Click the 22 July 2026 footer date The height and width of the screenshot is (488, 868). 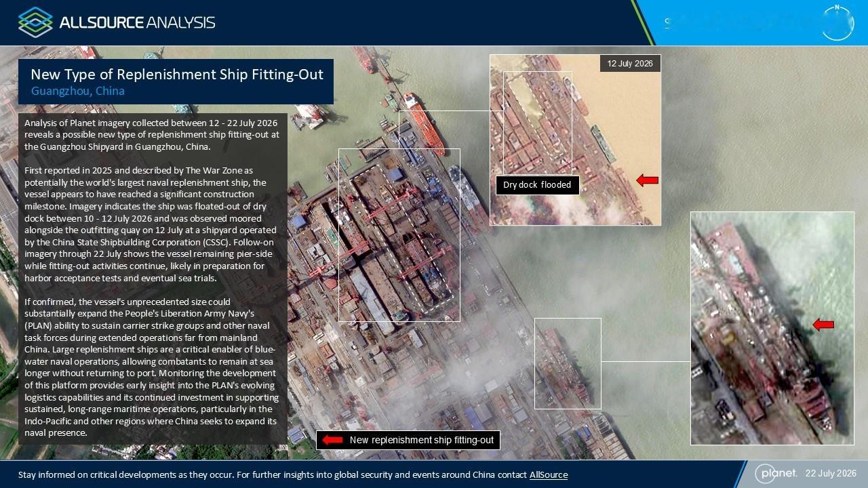tap(831, 473)
